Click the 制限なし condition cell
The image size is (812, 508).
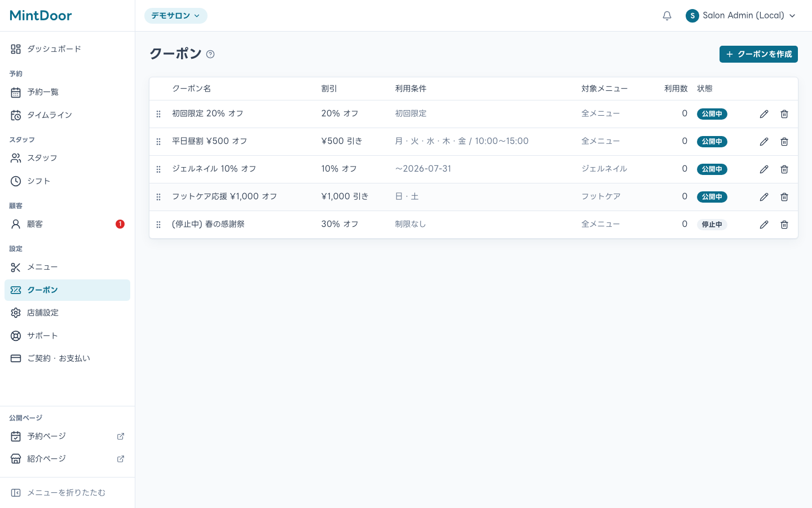[x=411, y=224]
